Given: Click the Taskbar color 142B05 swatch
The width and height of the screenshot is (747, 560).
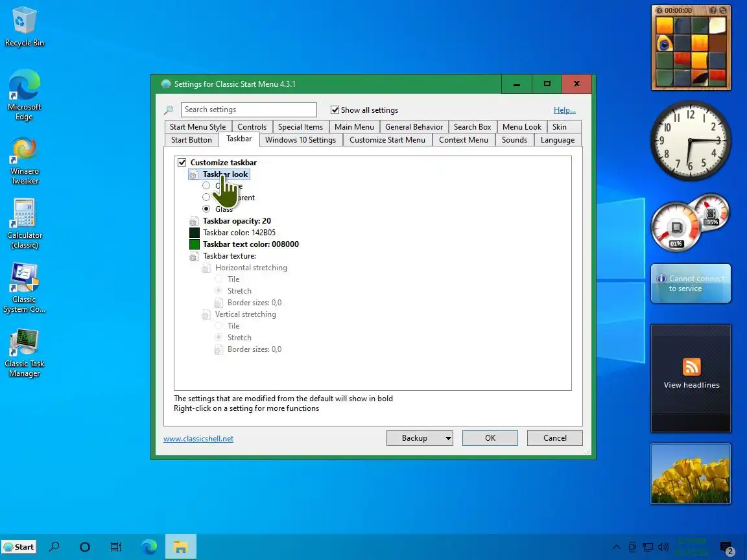Looking at the screenshot, I should coord(195,233).
